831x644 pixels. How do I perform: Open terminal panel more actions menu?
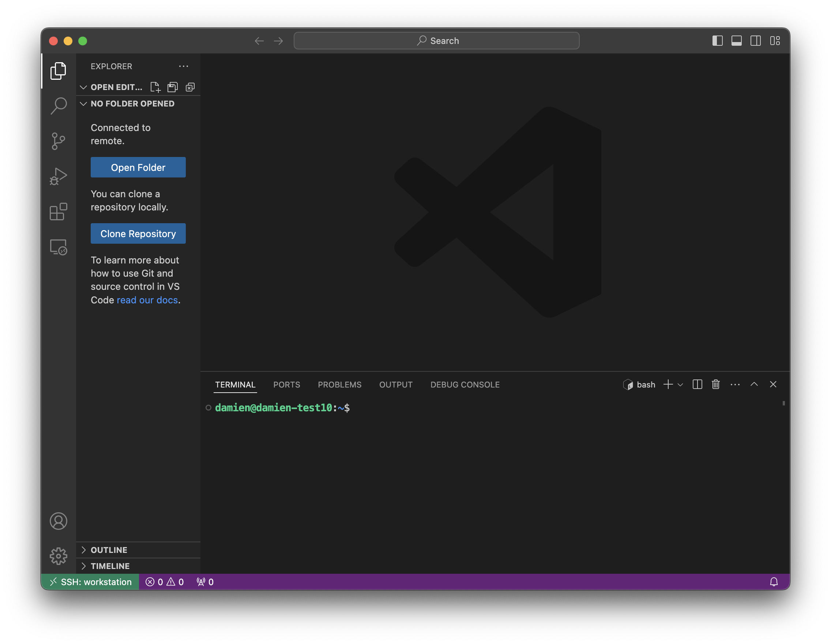point(735,385)
